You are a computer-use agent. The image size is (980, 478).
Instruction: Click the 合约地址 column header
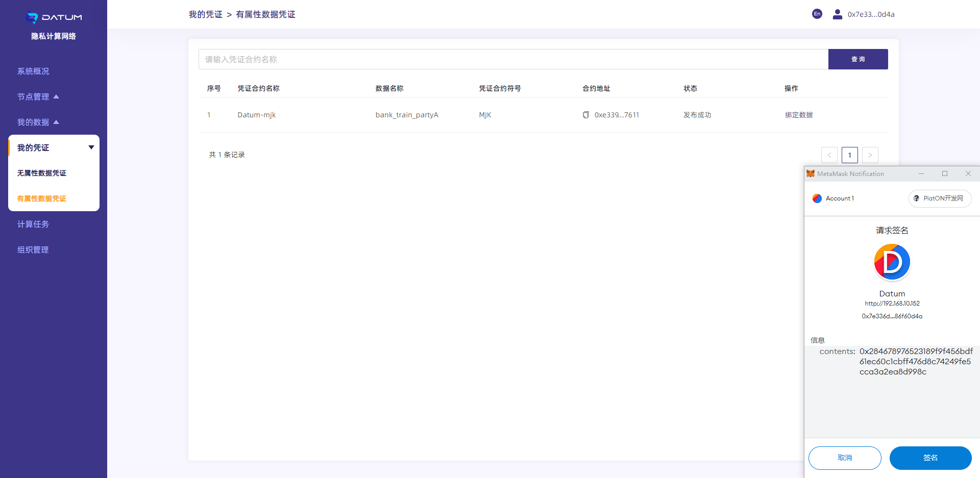[597, 88]
